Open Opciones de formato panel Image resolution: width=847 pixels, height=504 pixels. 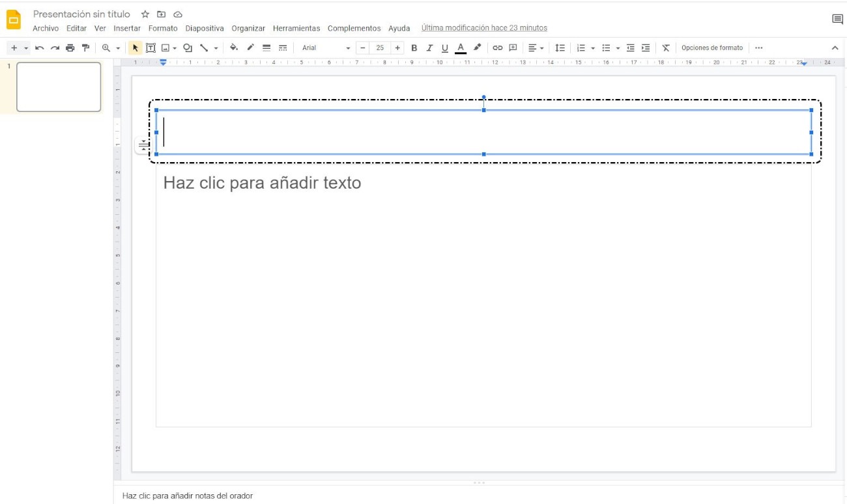pos(712,48)
